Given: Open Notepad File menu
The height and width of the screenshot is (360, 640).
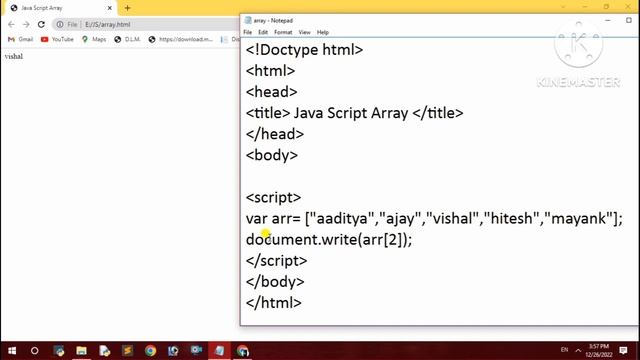Looking at the screenshot, I should pyautogui.click(x=248, y=32).
